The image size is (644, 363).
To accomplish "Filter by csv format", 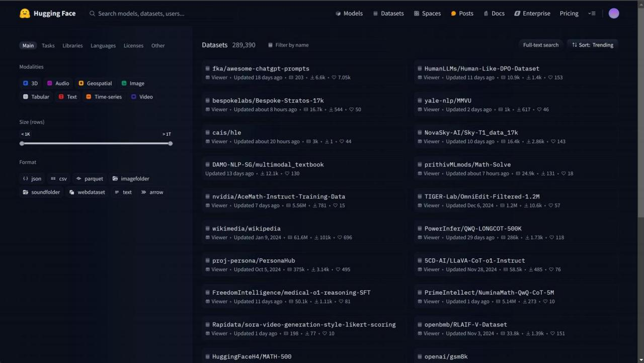I will pyautogui.click(x=59, y=179).
